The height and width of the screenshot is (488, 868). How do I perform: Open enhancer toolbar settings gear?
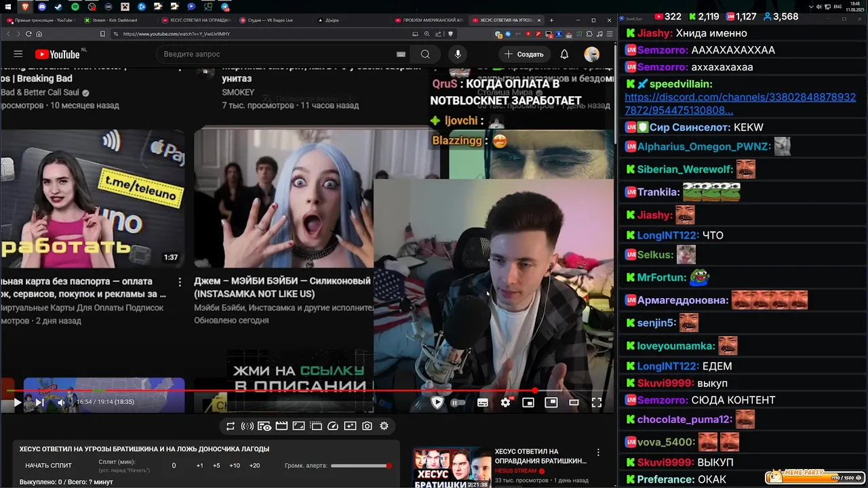click(384, 426)
